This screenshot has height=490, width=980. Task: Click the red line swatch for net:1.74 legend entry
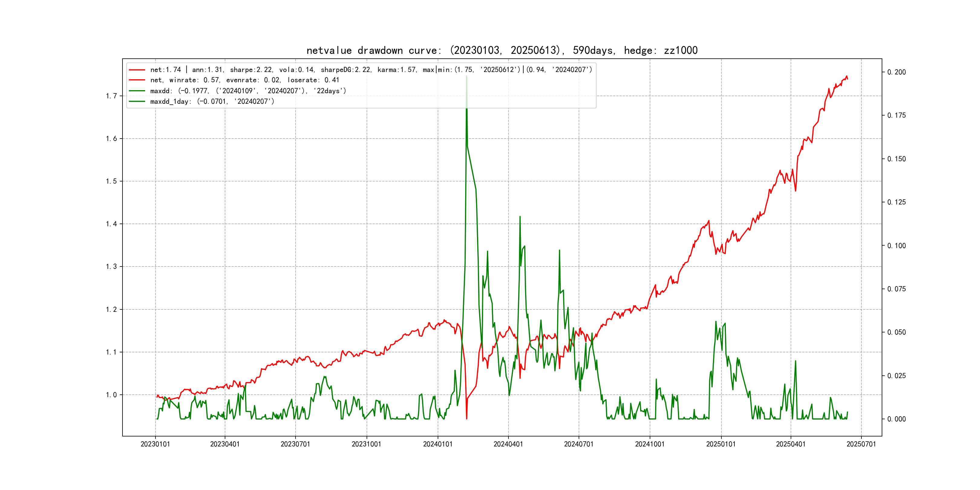137,70
